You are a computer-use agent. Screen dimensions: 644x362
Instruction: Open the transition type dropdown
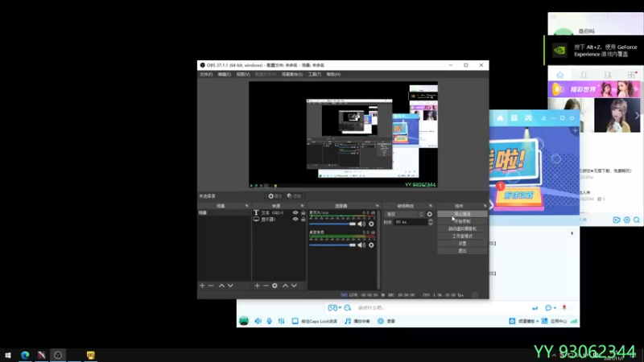[x=404, y=214]
